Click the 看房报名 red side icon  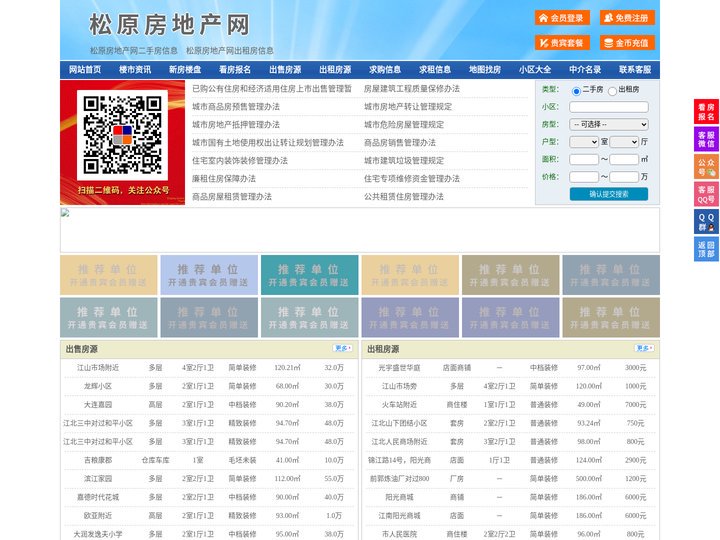tap(706, 112)
